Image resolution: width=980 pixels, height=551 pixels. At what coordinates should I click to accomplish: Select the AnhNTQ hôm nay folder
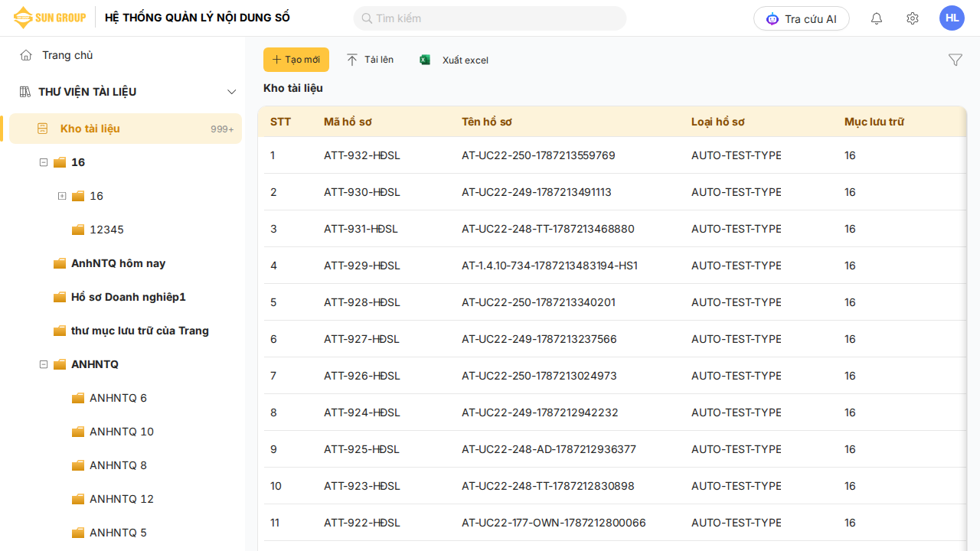(x=119, y=263)
